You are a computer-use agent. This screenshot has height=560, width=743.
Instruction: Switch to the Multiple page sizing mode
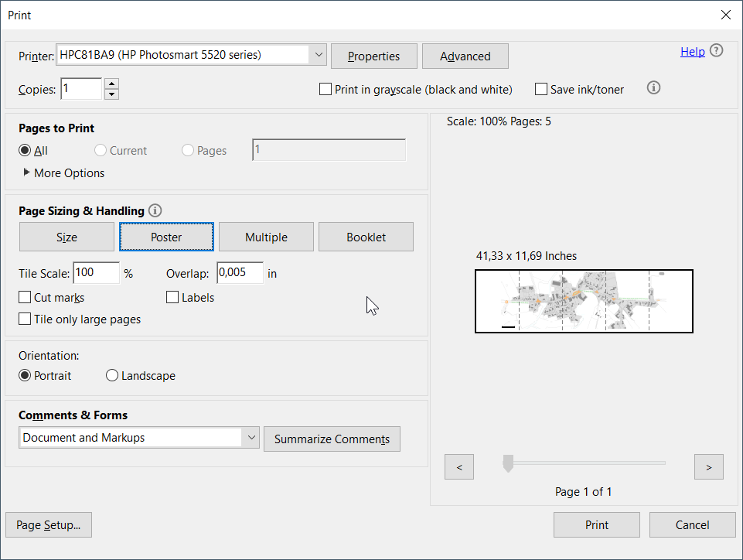coord(266,237)
